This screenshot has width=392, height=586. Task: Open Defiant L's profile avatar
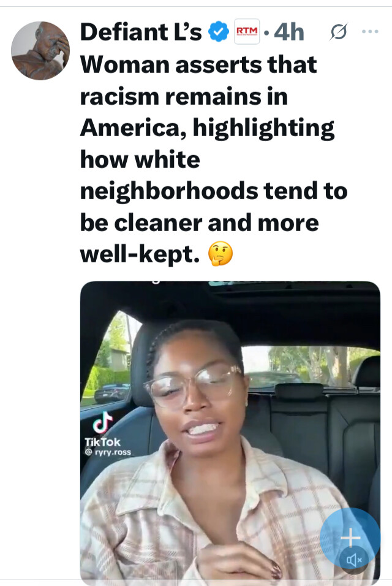(40, 50)
